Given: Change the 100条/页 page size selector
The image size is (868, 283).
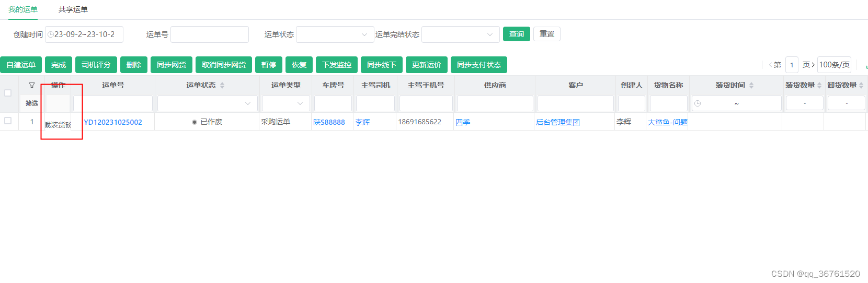Looking at the screenshot, I should 834,65.
